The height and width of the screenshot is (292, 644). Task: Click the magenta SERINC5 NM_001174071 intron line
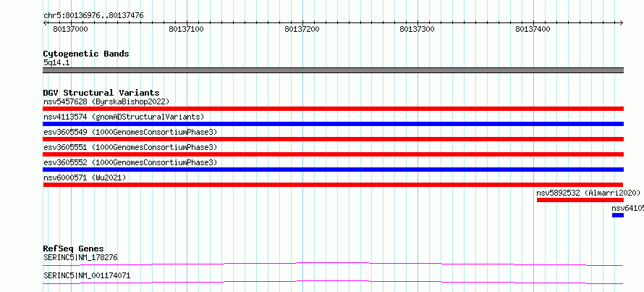pyautogui.click(x=333, y=282)
